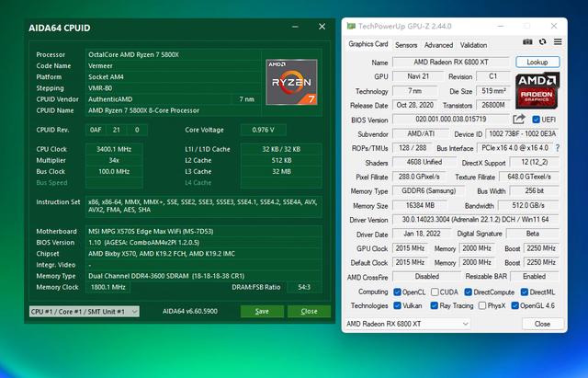Click the GPU-Z screenshot camera icon
588x378 pixels.
click(527, 42)
